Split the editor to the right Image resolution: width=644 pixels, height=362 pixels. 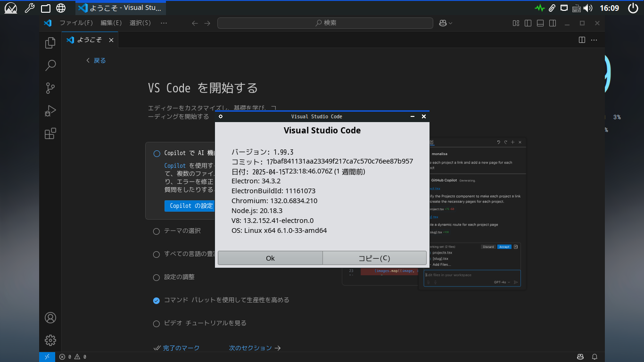[582, 40]
